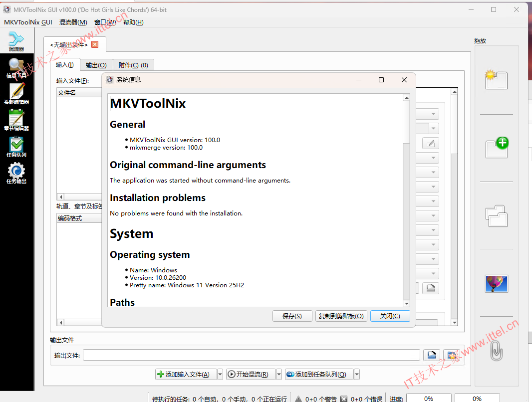The width and height of the screenshot is (532, 402).
Task: Click the paperclip attachment drop icon
Action: click(x=497, y=351)
